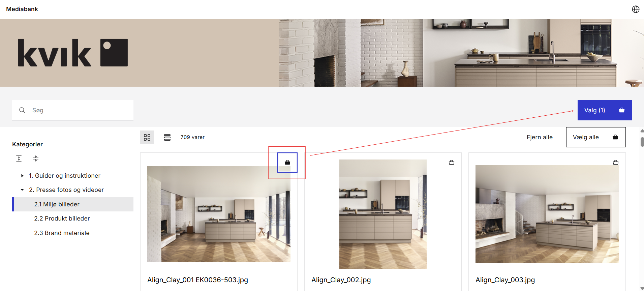Click the Vælg alle button
This screenshot has width=644, height=291.
595,137
